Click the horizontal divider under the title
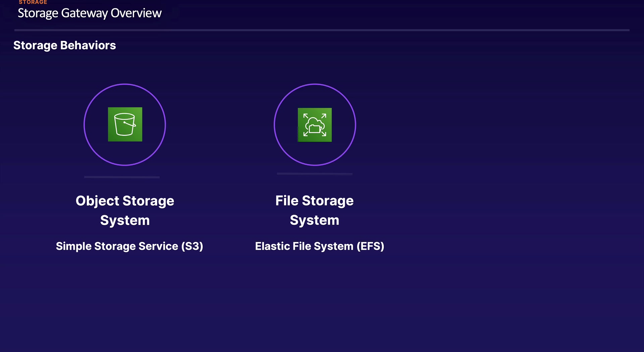The width and height of the screenshot is (644, 352). click(322, 30)
